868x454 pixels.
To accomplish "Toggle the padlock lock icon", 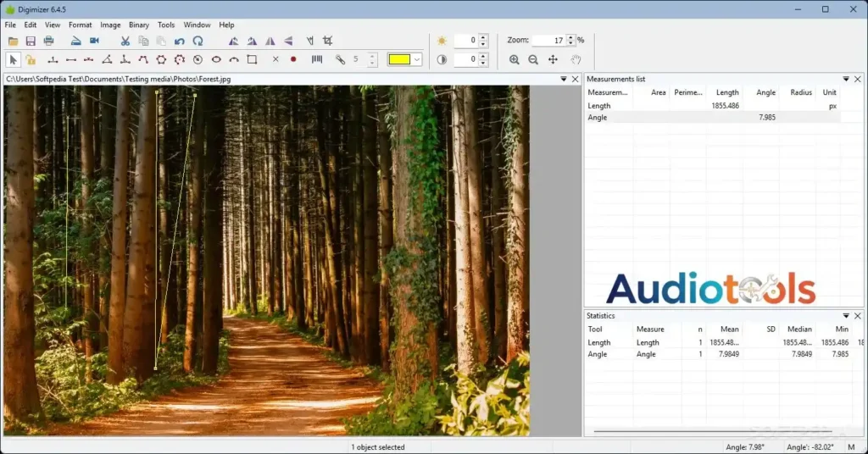I will click(x=31, y=59).
